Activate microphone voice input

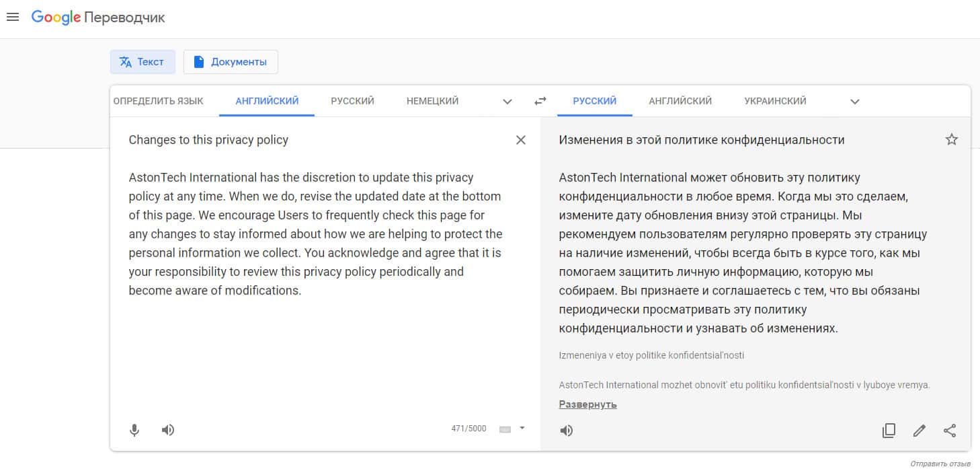[134, 430]
